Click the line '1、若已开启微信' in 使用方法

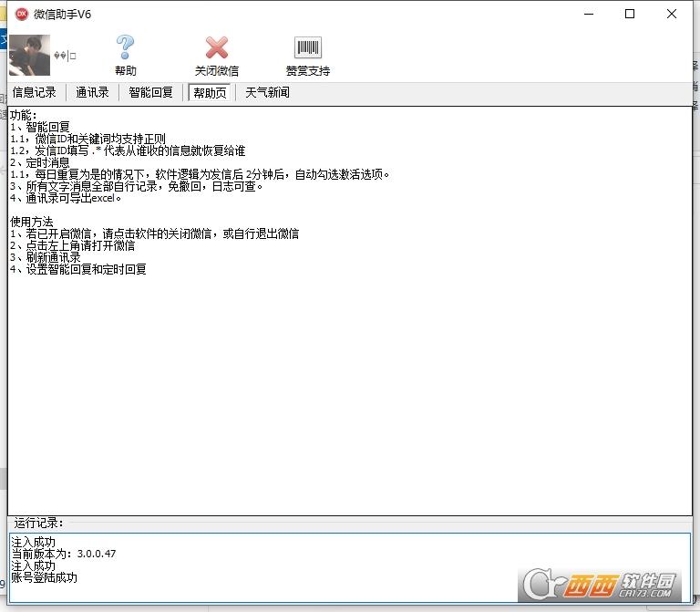point(154,233)
